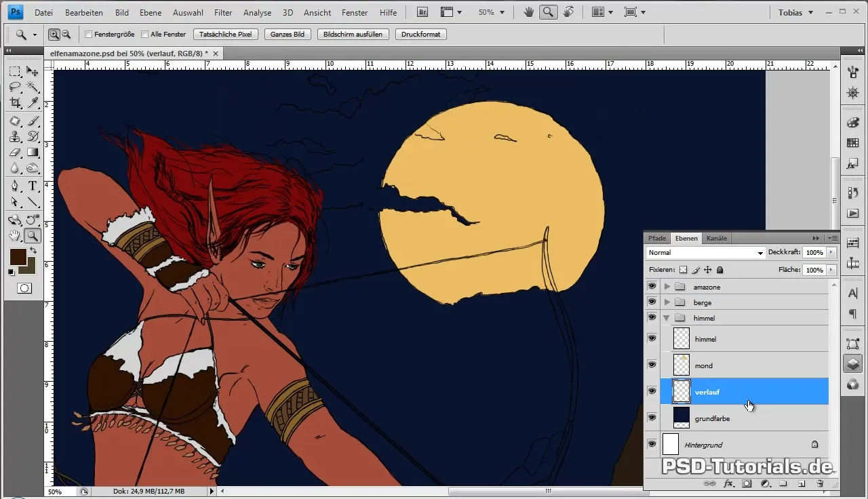Image resolution: width=868 pixels, height=499 pixels.
Task: Hide the verlauf layer
Action: tap(652, 391)
